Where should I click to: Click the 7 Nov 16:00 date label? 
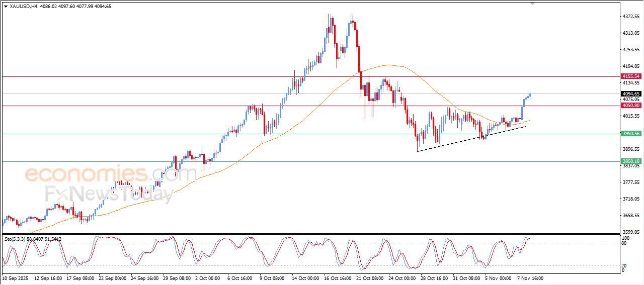pyautogui.click(x=529, y=278)
